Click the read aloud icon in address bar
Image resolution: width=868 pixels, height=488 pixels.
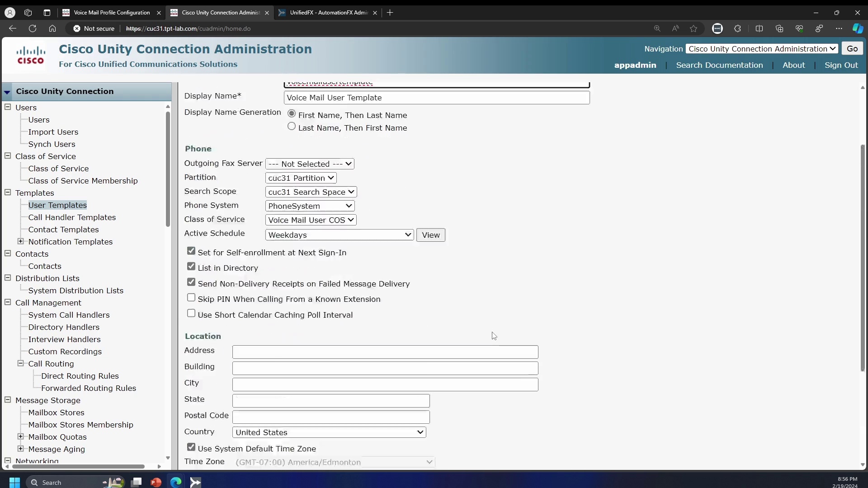[675, 28]
